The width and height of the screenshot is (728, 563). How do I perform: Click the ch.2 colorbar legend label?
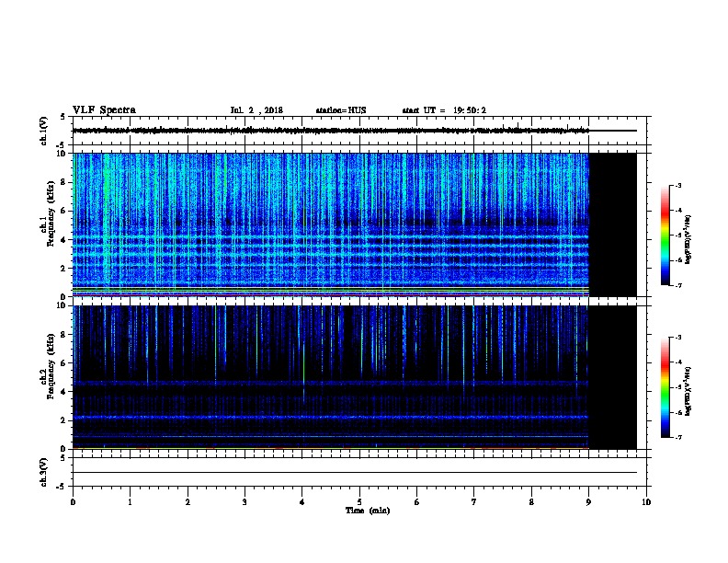[688, 392]
